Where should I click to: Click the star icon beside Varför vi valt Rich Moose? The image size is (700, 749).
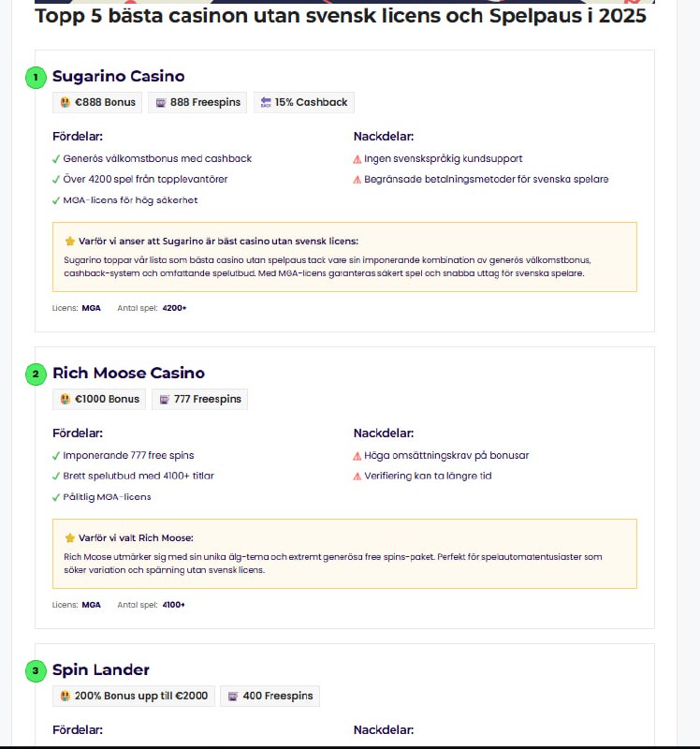(x=69, y=538)
